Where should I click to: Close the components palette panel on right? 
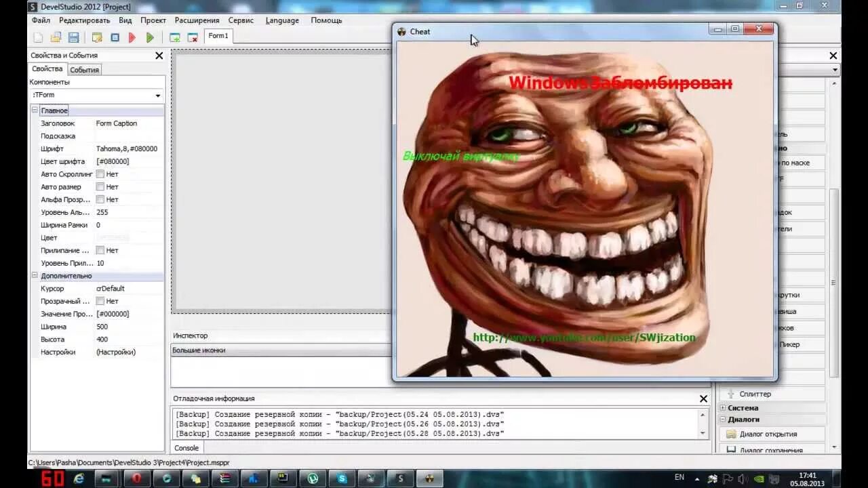coord(833,56)
